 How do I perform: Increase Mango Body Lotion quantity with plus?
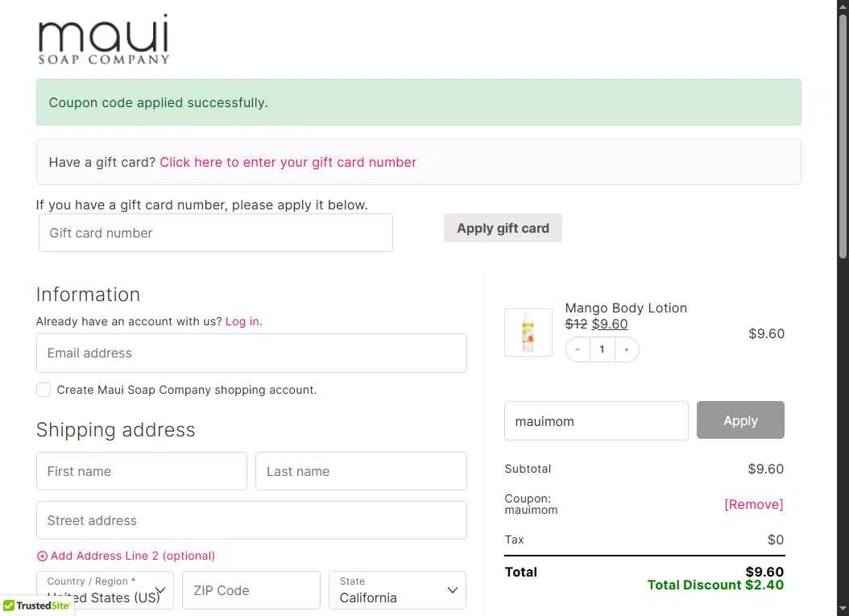coord(627,349)
